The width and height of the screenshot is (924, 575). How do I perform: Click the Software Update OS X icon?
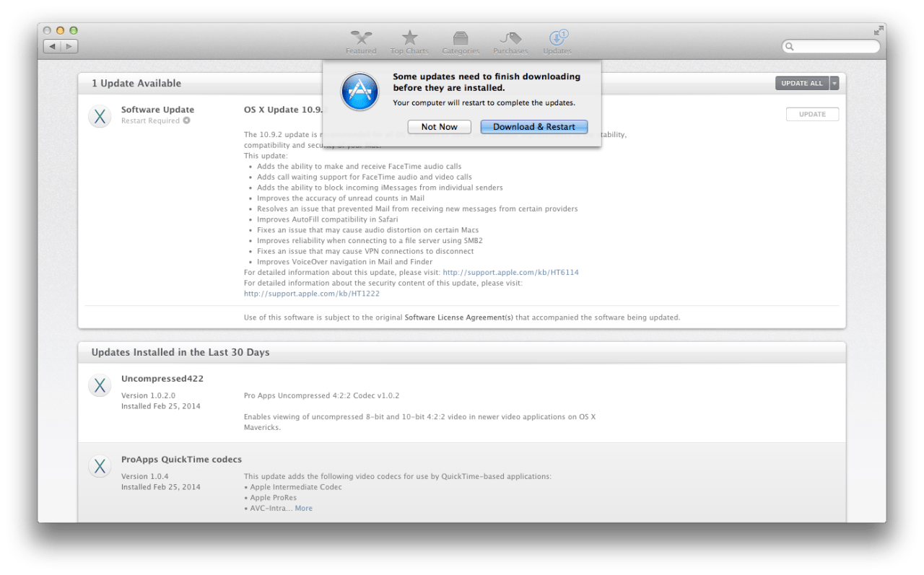point(100,116)
